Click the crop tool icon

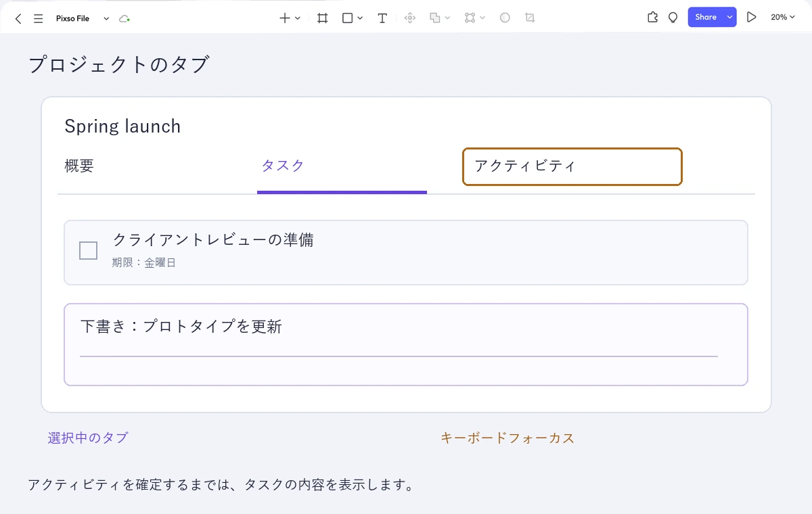pos(531,18)
